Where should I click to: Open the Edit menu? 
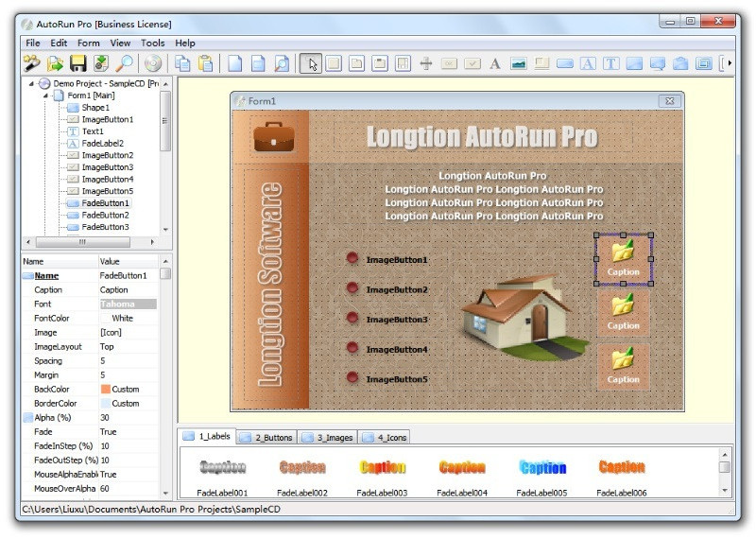click(x=59, y=43)
